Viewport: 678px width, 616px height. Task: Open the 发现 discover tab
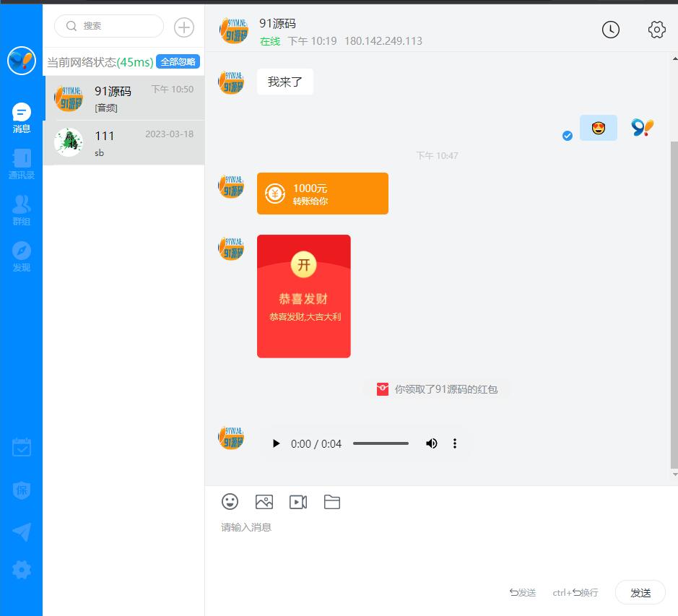(x=21, y=256)
